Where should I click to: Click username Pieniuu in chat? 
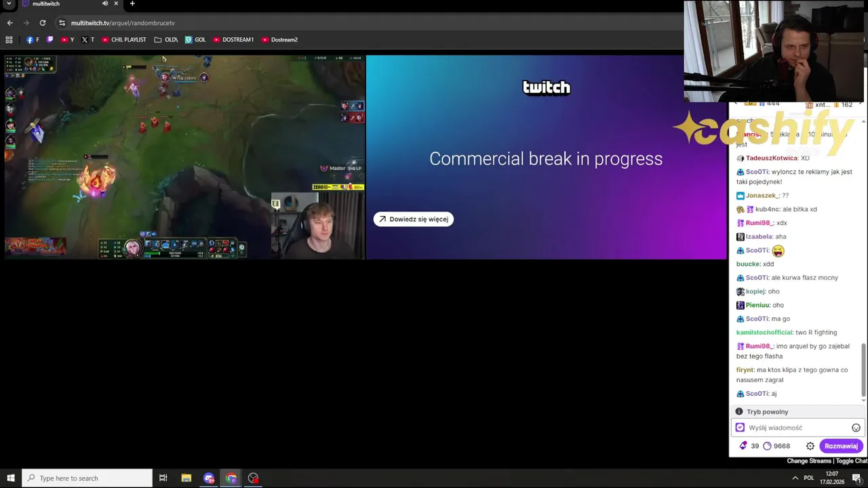pyautogui.click(x=758, y=305)
